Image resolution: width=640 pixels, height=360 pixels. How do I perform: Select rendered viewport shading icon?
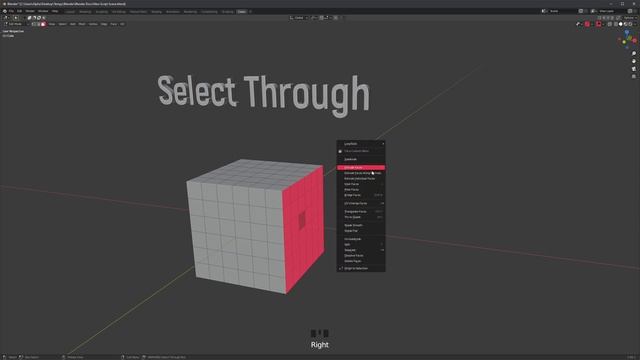(x=631, y=24)
